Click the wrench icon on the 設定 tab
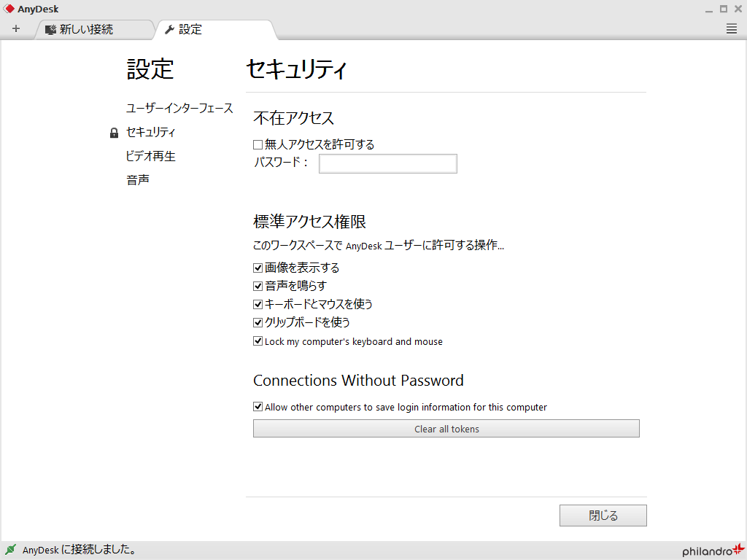Image resolution: width=747 pixels, height=560 pixels. tap(169, 31)
